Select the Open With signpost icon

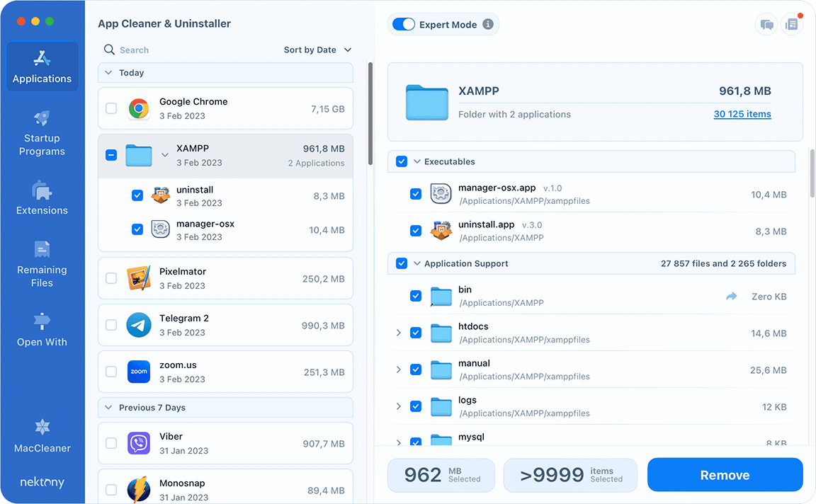click(42, 321)
